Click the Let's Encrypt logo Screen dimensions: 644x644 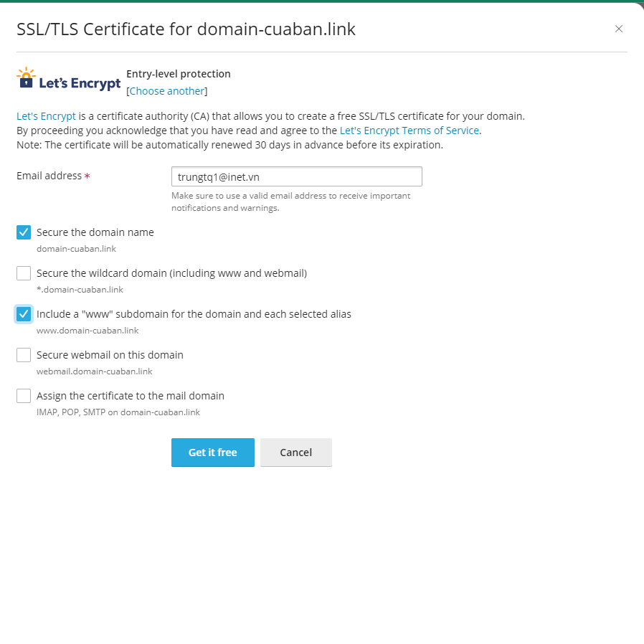tap(69, 79)
